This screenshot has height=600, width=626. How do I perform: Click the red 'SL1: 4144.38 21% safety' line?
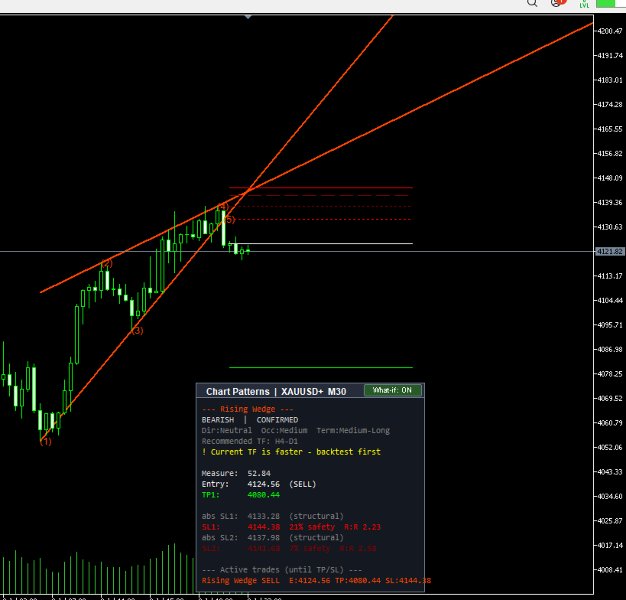[291, 527]
